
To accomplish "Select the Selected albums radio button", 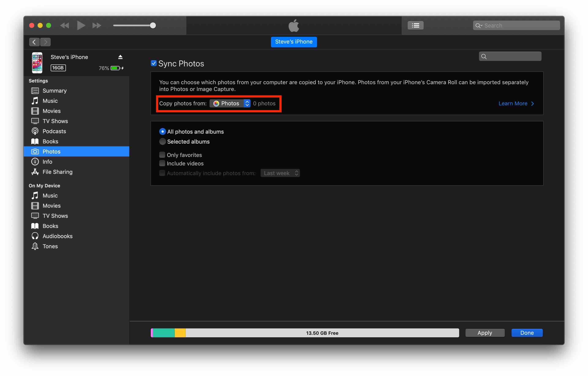I will pyautogui.click(x=162, y=141).
